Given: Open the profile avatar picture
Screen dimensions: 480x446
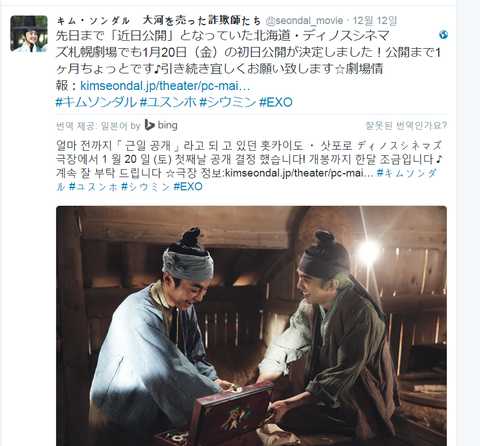Looking at the screenshot, I should tap(29, 34).
